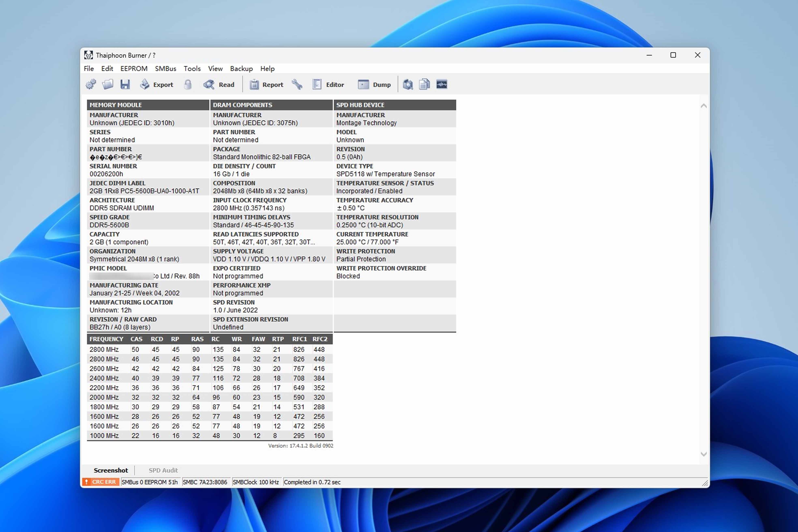Click the CRC ERR status indicator
Image resolution: width=798 pixels, height=532 pixels.
[x=101, y=482]
